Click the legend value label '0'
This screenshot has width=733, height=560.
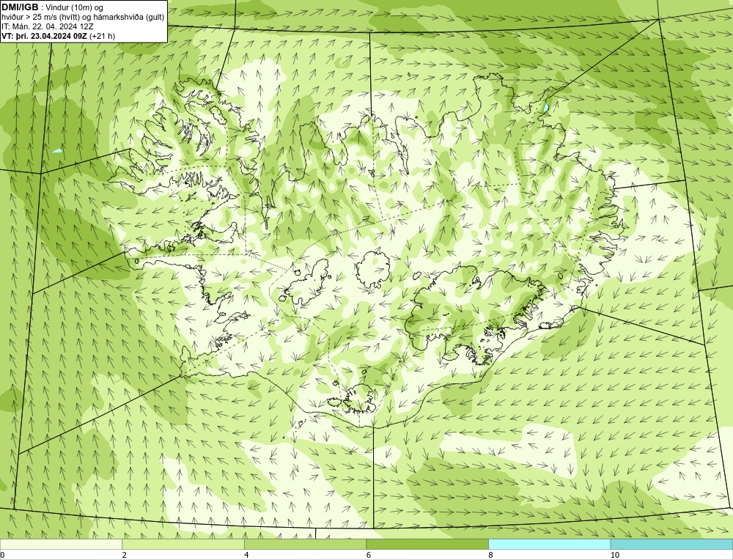[x=2, y=555]
